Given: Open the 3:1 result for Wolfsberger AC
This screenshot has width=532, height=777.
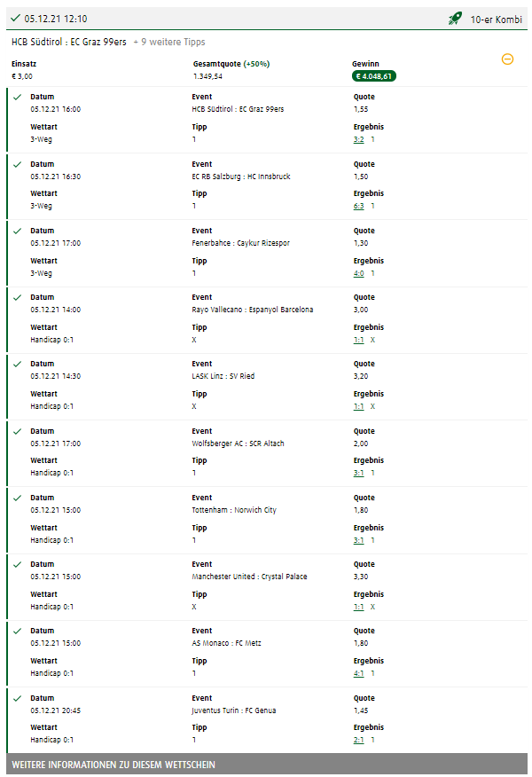Looking at the screenshot, I should [x=358, y=473].
